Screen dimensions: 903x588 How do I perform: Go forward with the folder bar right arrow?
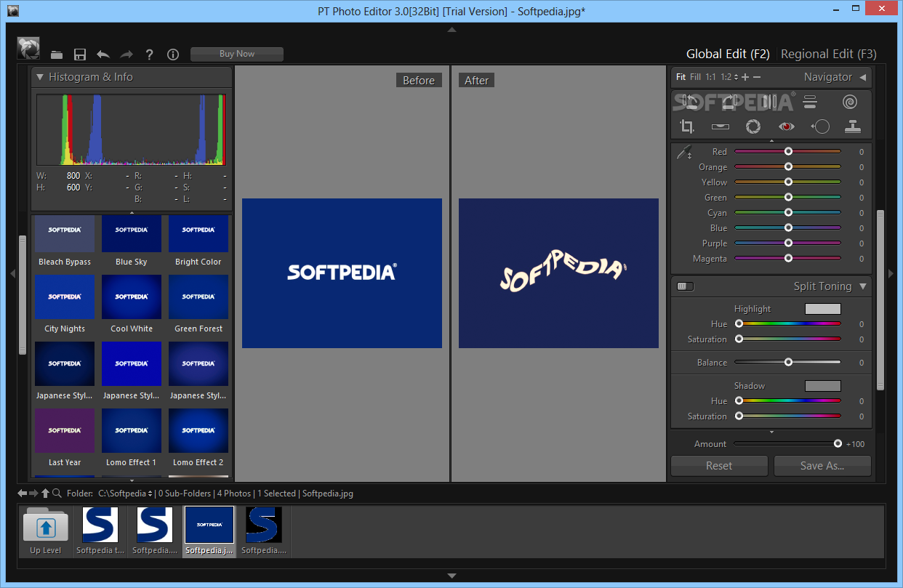tap(33, 494)
